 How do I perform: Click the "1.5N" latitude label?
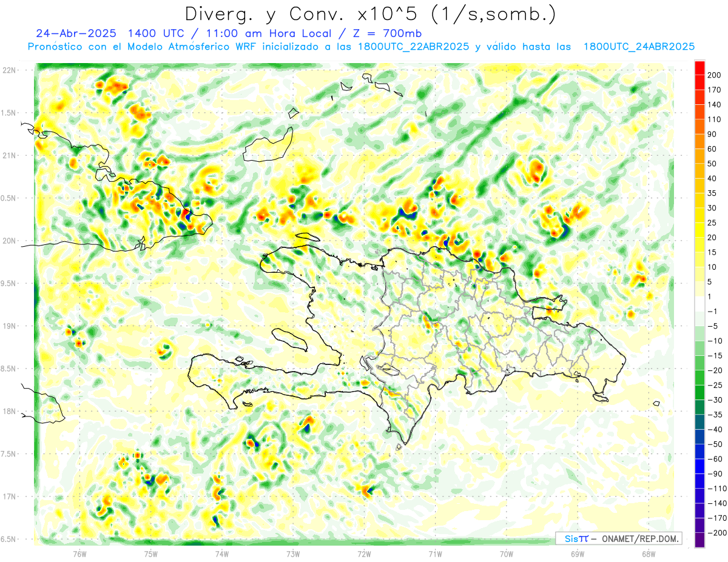coord(8,113)
